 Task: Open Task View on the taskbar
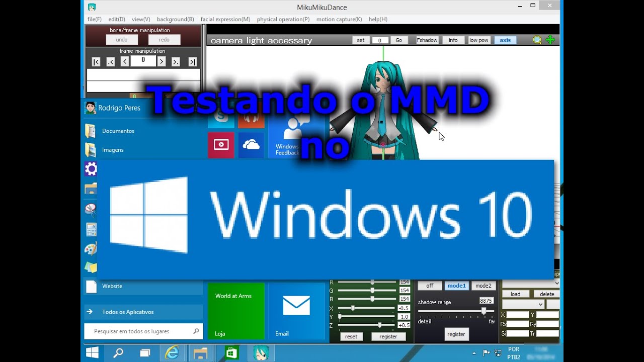point(145,353)
